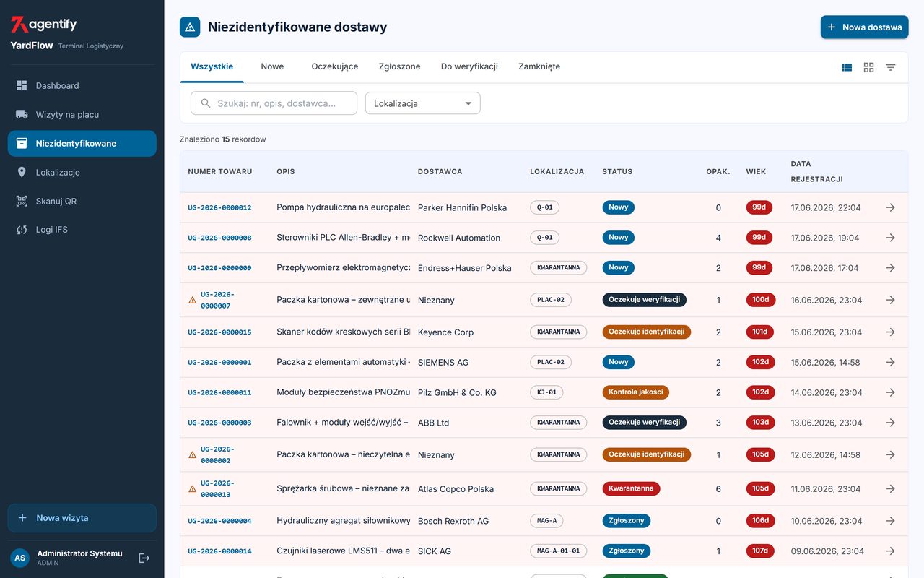
Task: Click the logout icon beside Administrator Systemu
Action: (144, 558)
